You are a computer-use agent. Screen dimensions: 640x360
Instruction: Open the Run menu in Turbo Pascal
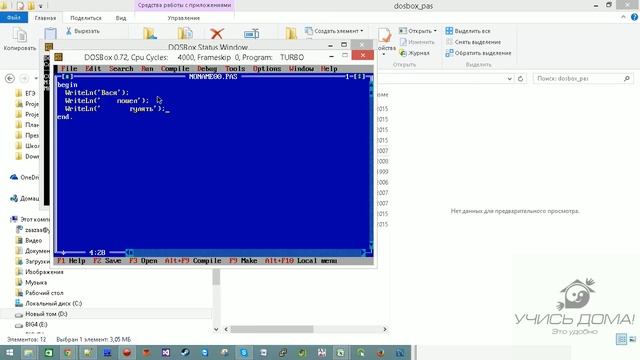(x=147, y=69)
